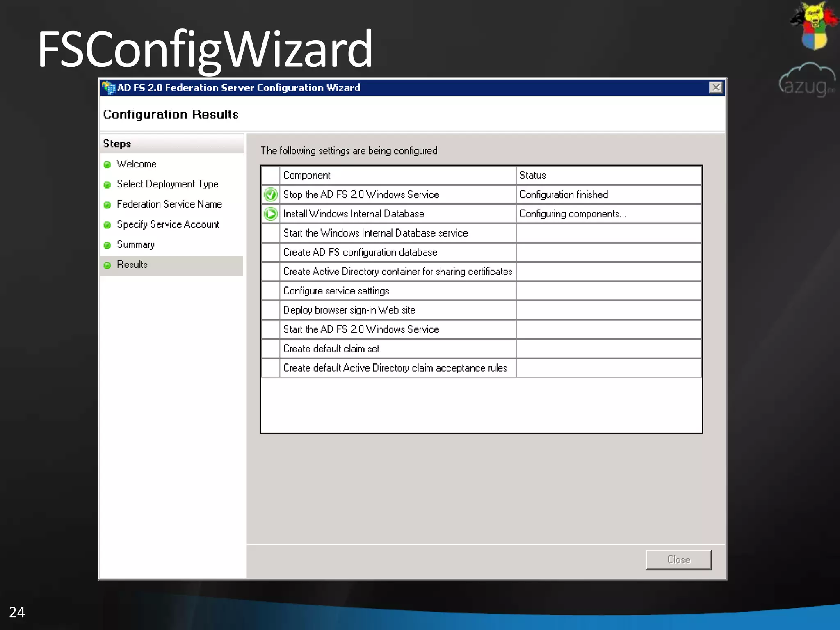Image resolution: width=840 pixels, height=630 pixels.
Task: Click slide number 24
Action: [x=17, y=612]
